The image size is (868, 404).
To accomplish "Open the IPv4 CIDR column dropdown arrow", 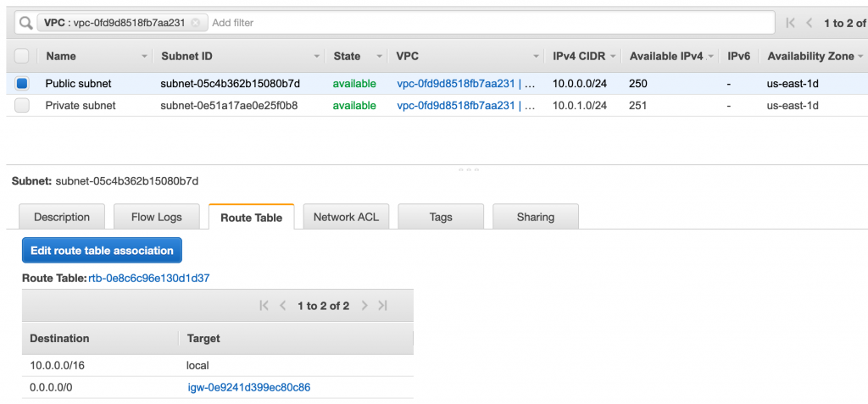I will point(613,57).
